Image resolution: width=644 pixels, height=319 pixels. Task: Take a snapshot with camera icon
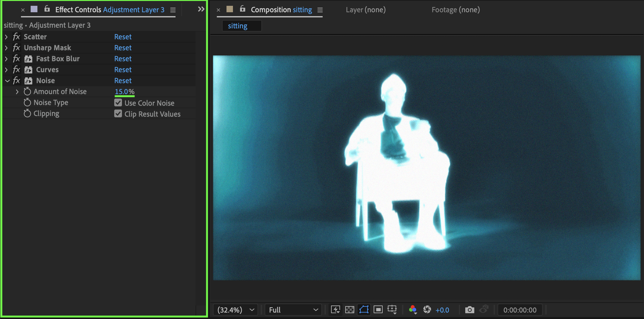(470, 310)
